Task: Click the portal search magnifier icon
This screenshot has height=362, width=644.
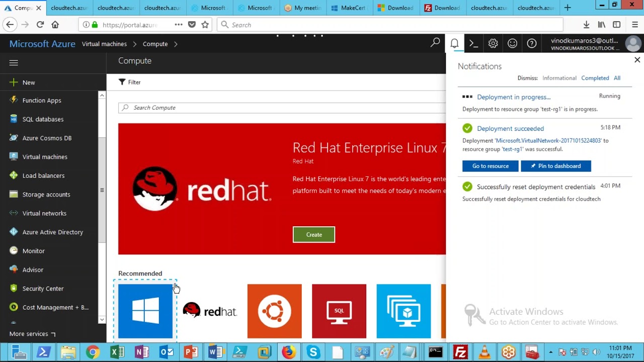Action: click(x=435, y=43)
